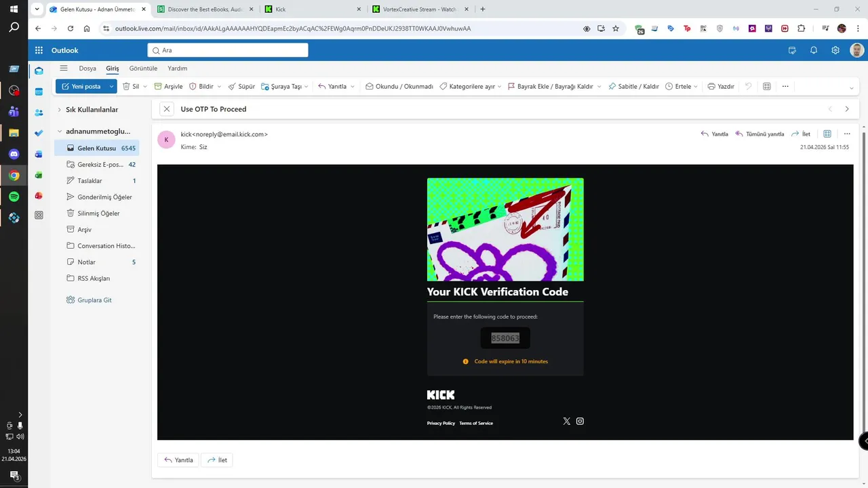Click the Yazdır (Print) toolbar button
Image resolution: width=868 pixels, height=488 pixels.
(721, 86)
